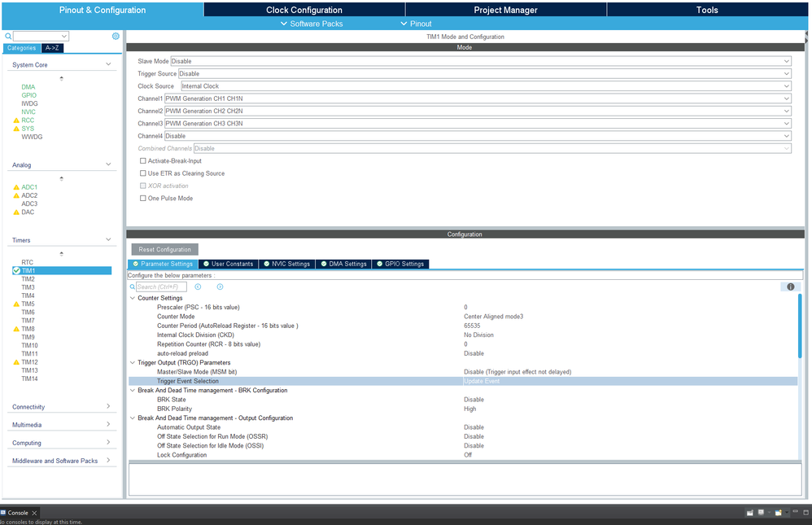
Task: Click the TIM1 green checkmark icon
Action: (16, 270)
